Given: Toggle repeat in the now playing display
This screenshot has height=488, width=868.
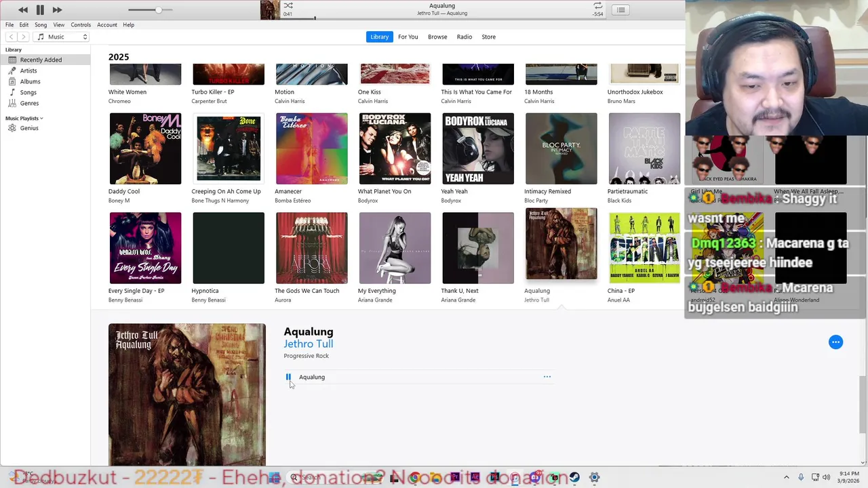Looking at the screenshot, I should click(597, 5).
